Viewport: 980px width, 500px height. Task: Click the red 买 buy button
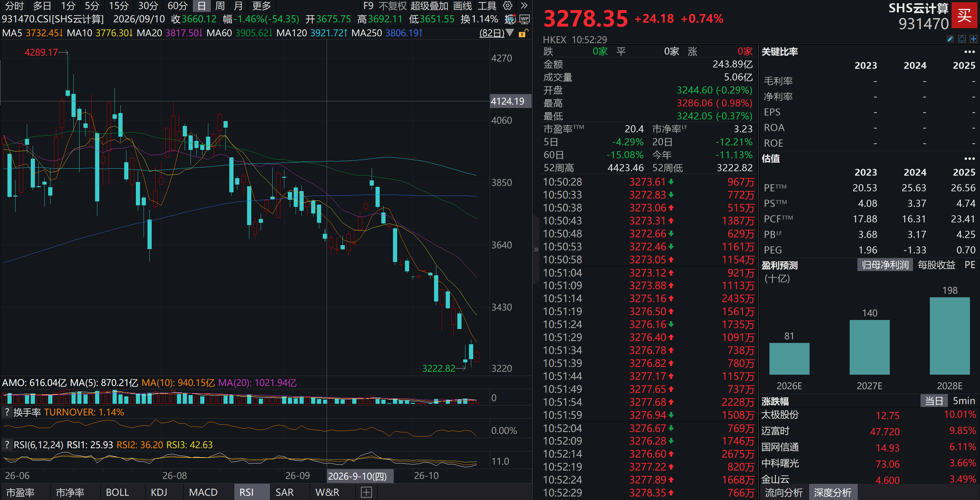coord(964,15)
